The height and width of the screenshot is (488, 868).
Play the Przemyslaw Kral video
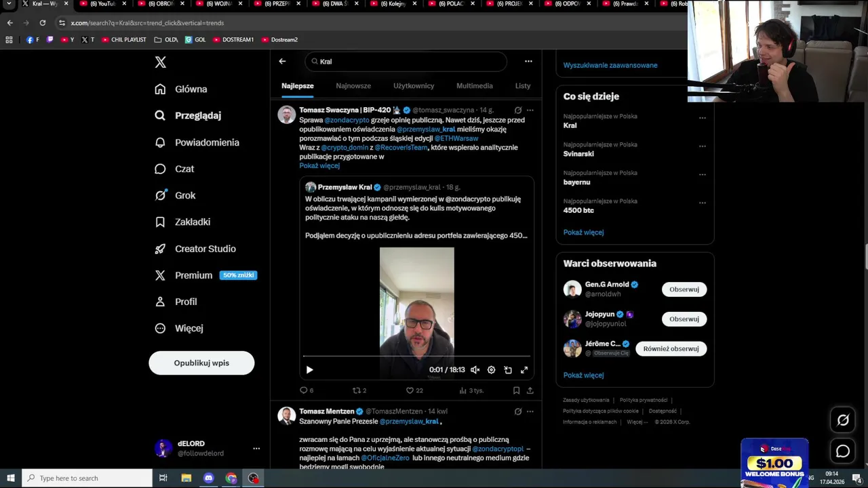click(x=309, y=370)
